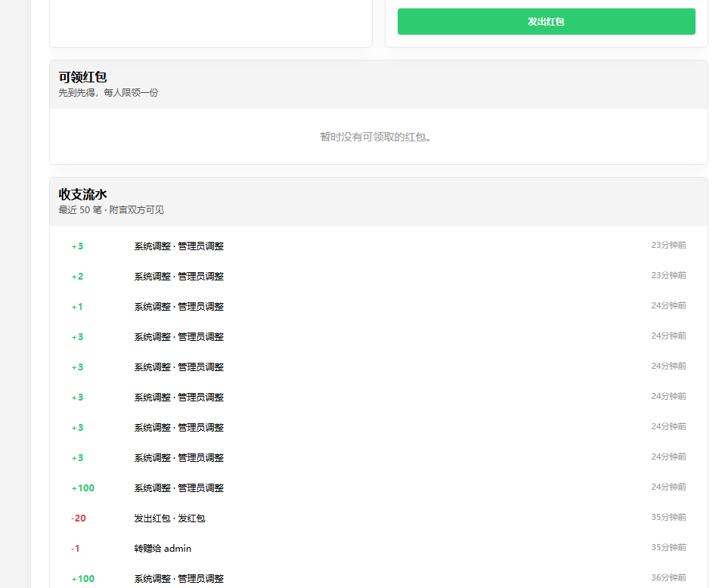
Task: Open the 发出红包 · 发红包 transaction description
Action: (x=169, y=518)
